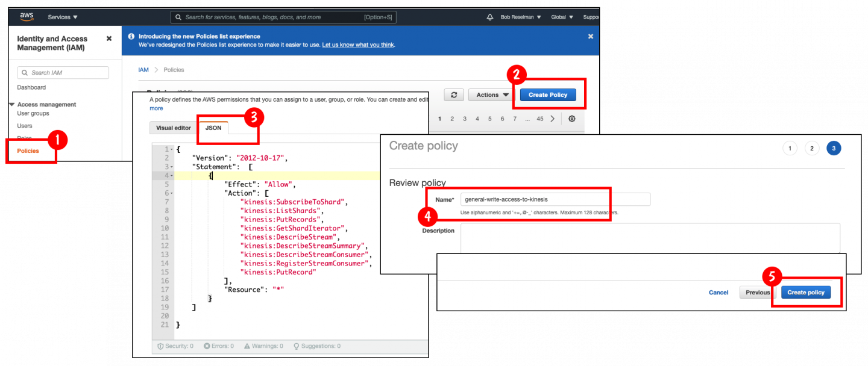This screenshot has width=868, height=366.
Task: Click the blue Create Policy button
Action: tap(547, 95)
